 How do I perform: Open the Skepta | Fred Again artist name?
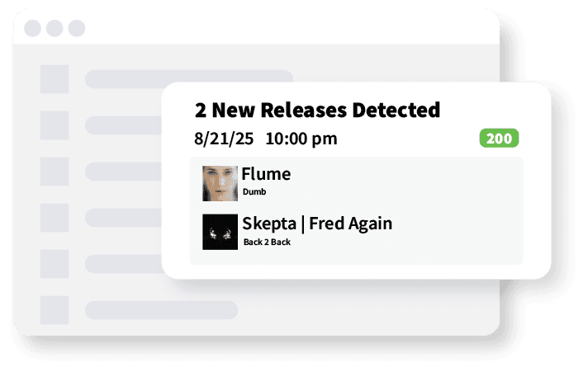(x=317, y=224)
